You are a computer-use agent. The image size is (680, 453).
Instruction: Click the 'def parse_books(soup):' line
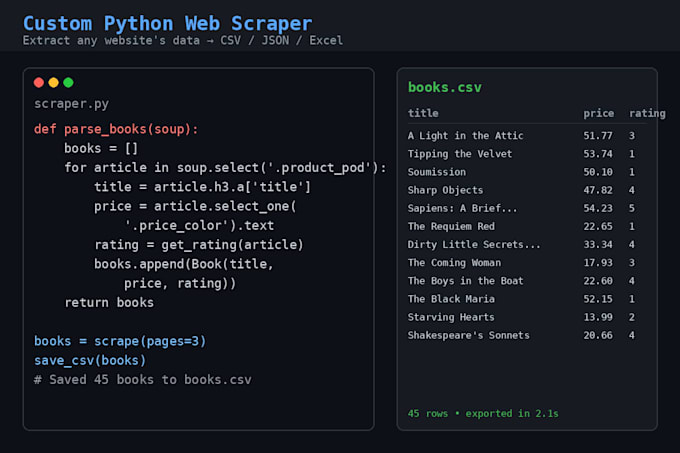click(x=116, y=129)
